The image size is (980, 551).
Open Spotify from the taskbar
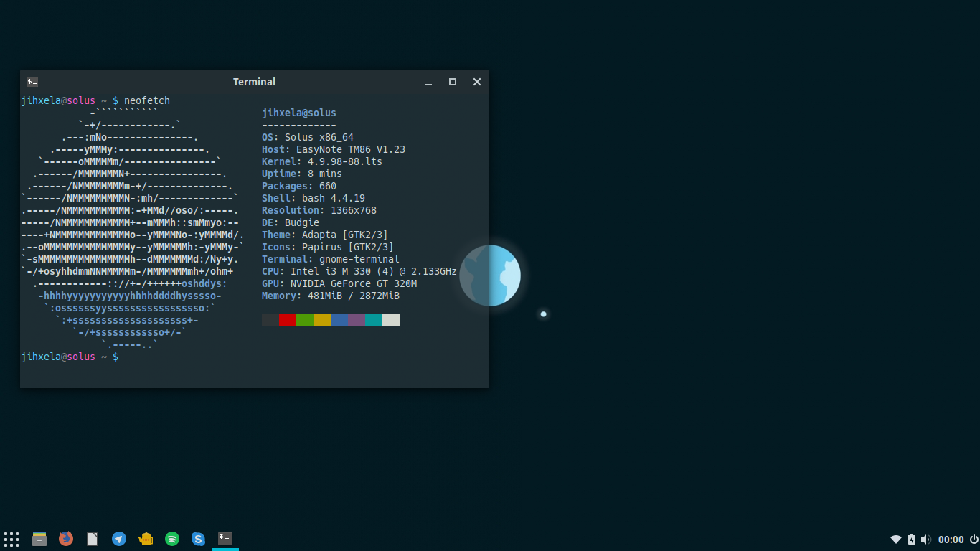pyautogui.click(x=172, y=539)
